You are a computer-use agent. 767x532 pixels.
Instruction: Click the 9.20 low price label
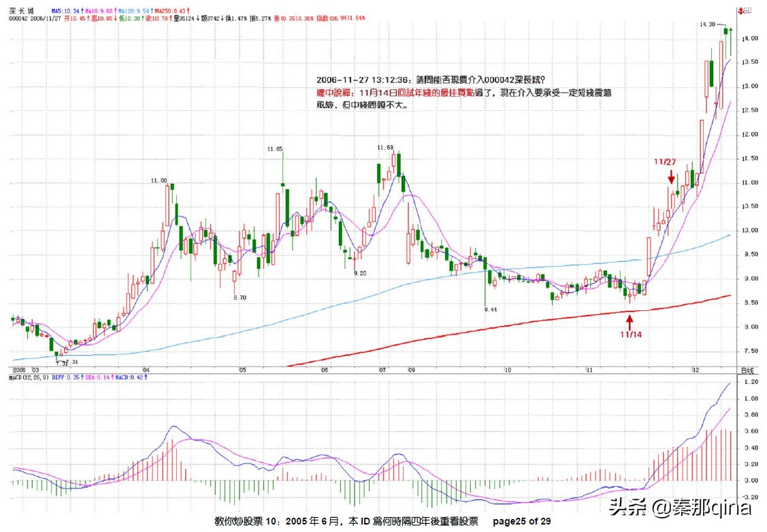tap(359, 273)
